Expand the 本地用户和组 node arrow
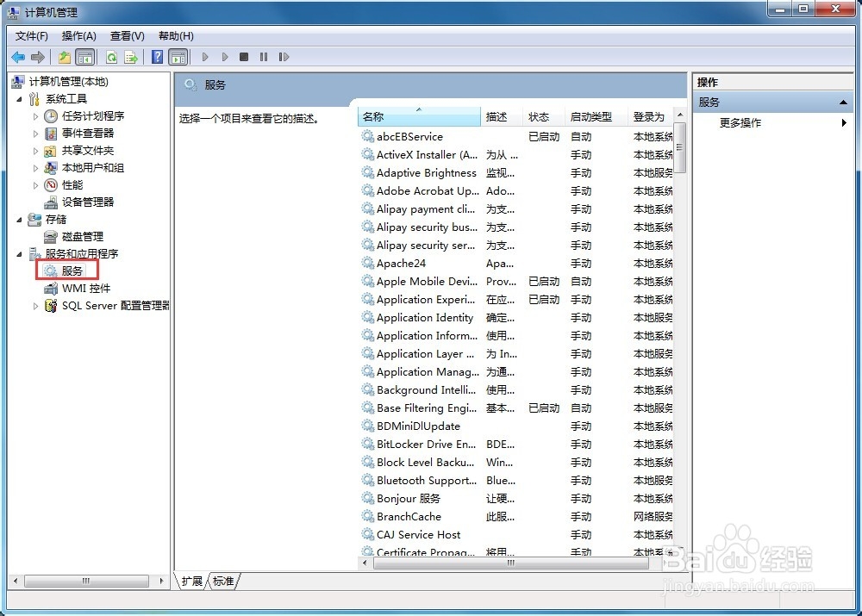The width and height of the screenshot is (862, 616). point(35,168)
